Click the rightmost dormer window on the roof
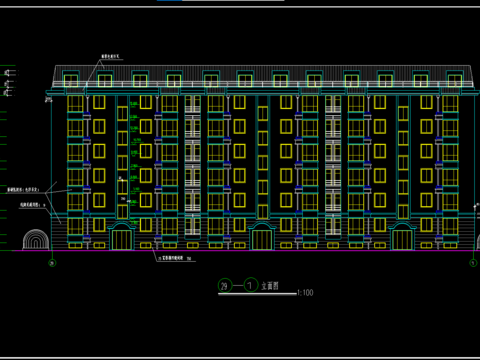The image size is (480, 360). pyautogui.click(x=455, y=79)
